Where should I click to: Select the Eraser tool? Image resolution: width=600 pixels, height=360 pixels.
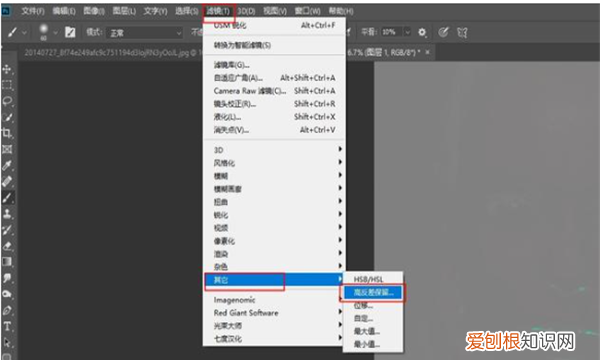pos(7,246)
